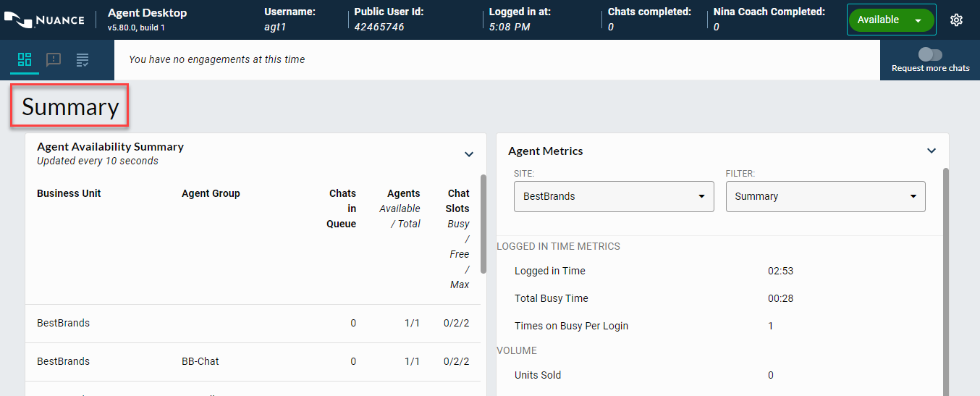Open the FILTER Summary dropdown
The width and height of the screenshot is (980, 396).
[825, 196]
